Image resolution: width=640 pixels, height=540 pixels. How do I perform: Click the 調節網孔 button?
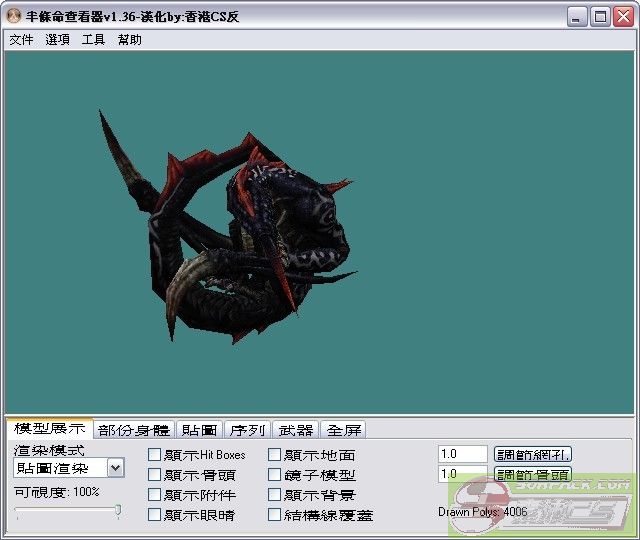(x=533, y=454)
